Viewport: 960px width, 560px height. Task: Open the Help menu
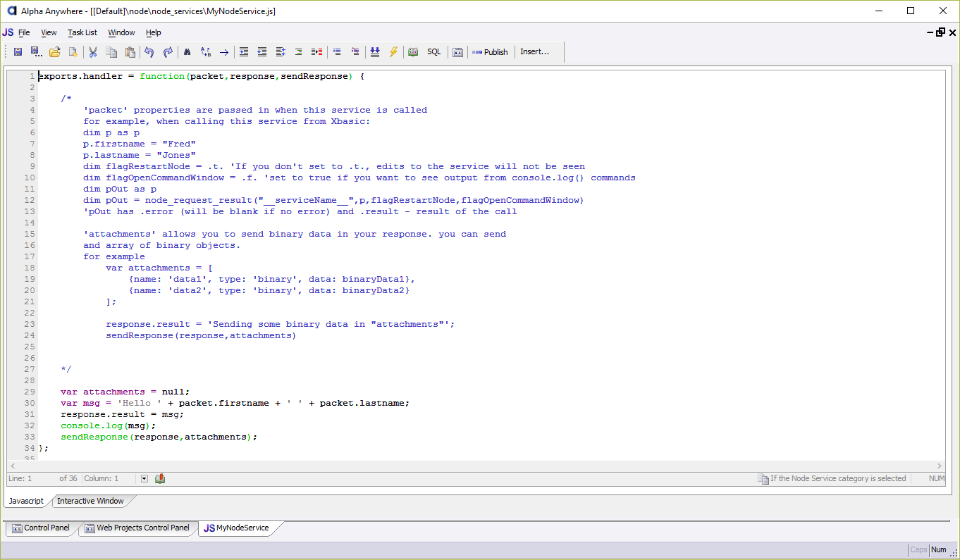click(154, 32)
